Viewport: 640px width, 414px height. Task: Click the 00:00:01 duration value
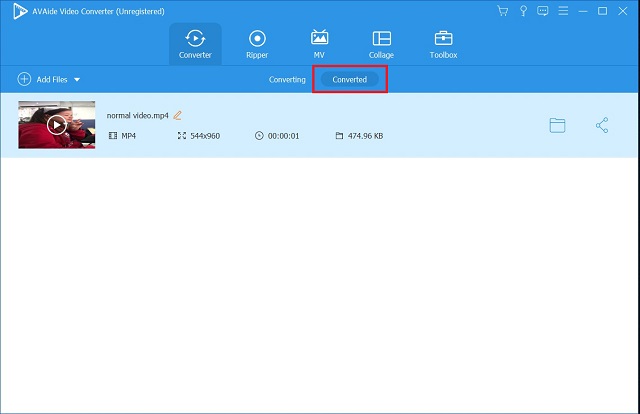[x=283, y=136]
